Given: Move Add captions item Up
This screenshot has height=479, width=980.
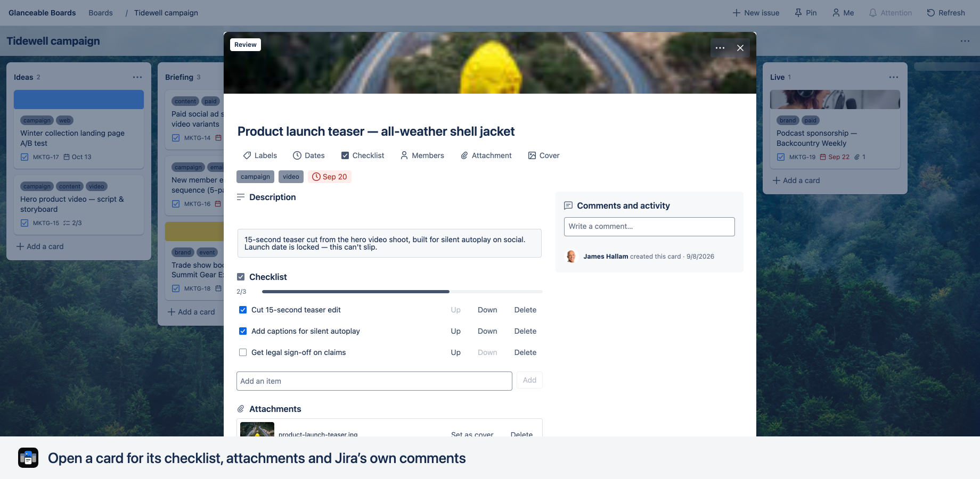Looking at the screenshot, I should click(x=456, y=331).
